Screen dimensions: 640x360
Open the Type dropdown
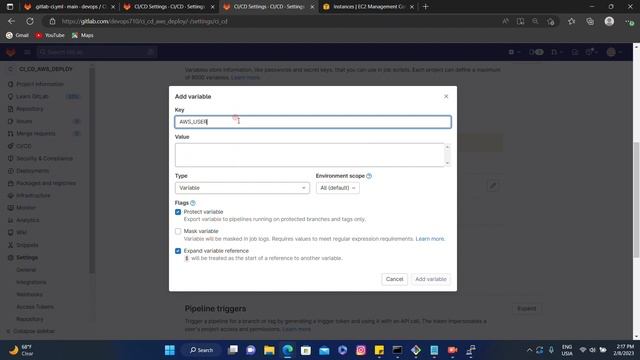pyautogui.click(x=242, y=188)
